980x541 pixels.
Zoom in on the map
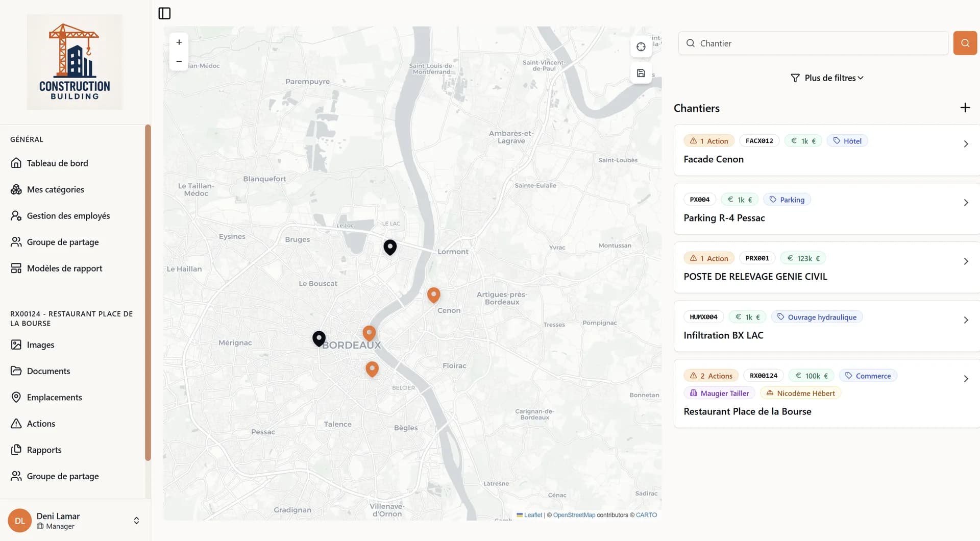tap(179, 42)
